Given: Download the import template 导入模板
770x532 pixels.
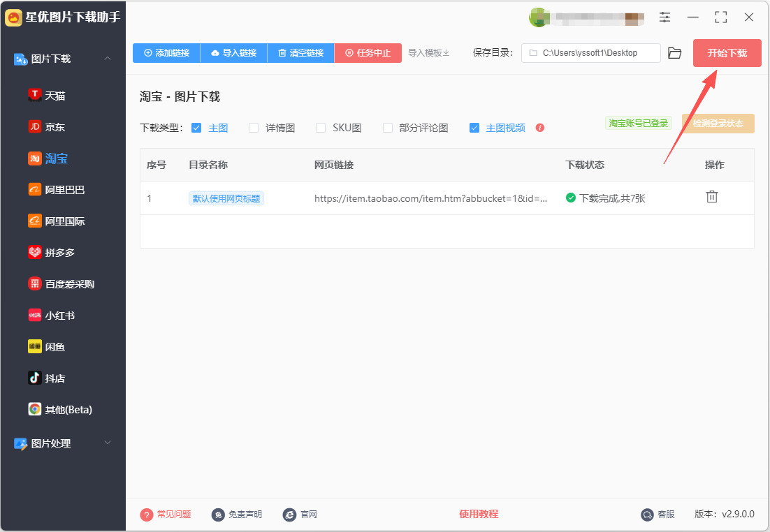Looking at the screenshot, I should 429,53.
